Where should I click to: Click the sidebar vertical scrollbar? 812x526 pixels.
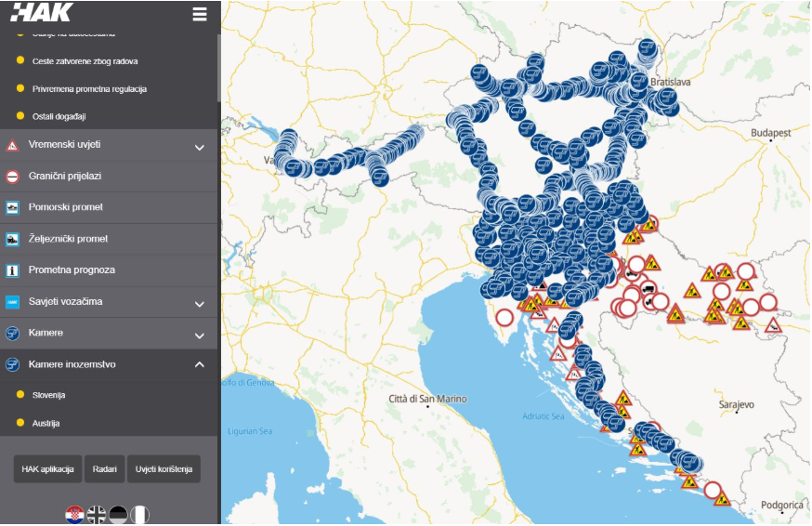[x=219, y=65]
